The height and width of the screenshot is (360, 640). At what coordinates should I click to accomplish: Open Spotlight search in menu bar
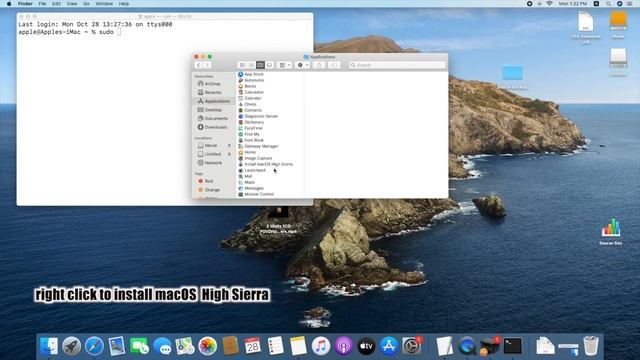point(608,4)
